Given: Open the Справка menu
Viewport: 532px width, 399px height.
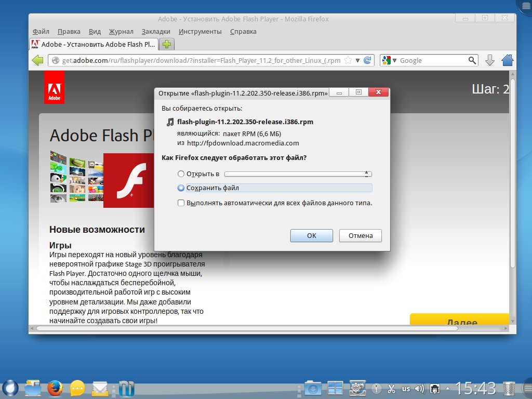Looking at the screenshot, I should click(x=243, y=32).
